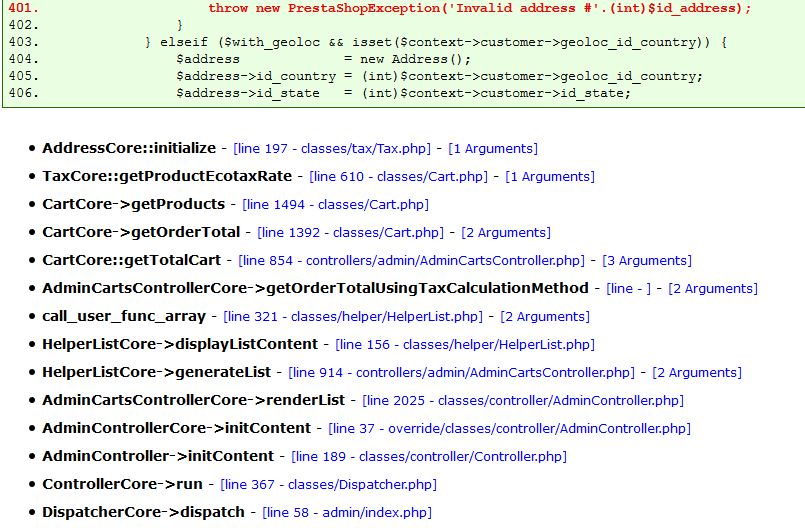
Task: Select the CartCore::getTotalCart trace entry
Action: (x=131, y=260)
